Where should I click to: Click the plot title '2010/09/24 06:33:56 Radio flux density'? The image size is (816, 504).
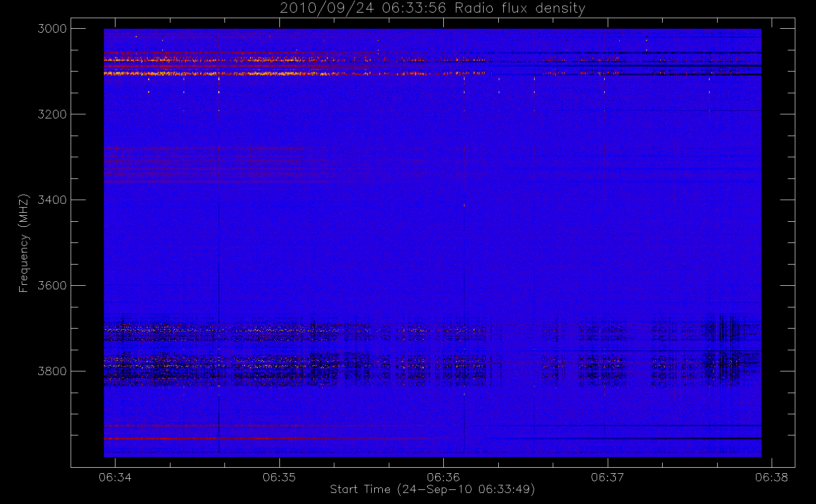[x=432, y=9]
